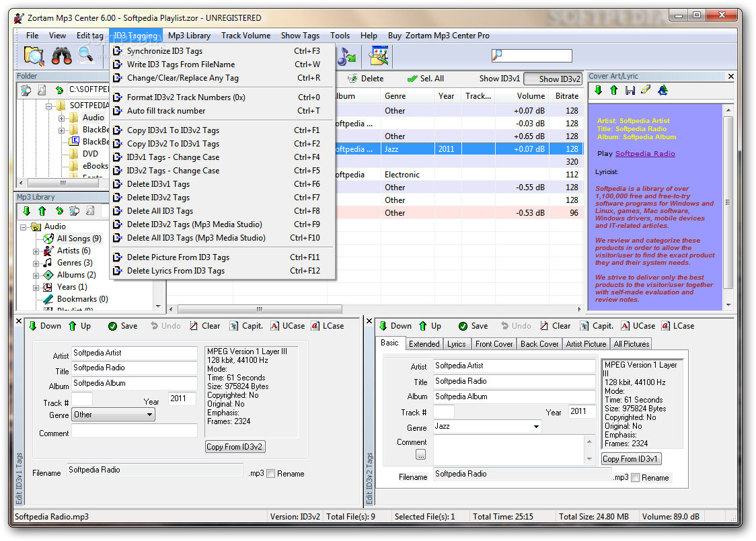Click Copy From ID3v2 button

click(235, 447)
